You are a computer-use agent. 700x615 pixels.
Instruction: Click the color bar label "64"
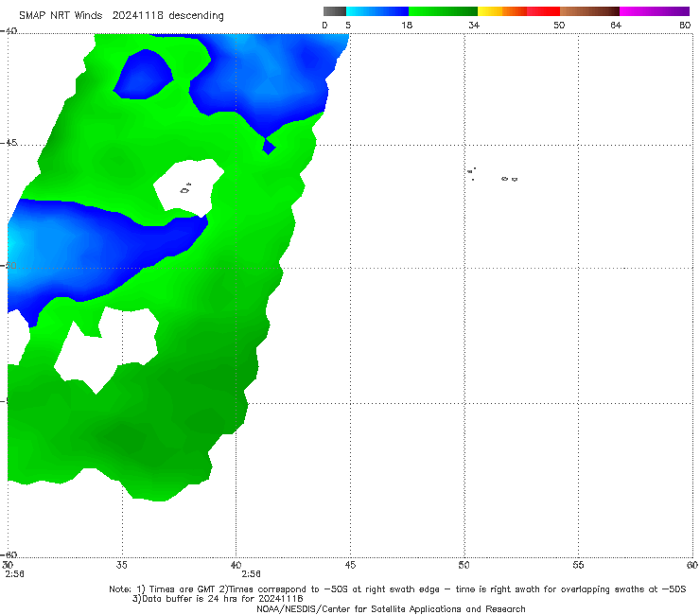[x=616, y=26]
